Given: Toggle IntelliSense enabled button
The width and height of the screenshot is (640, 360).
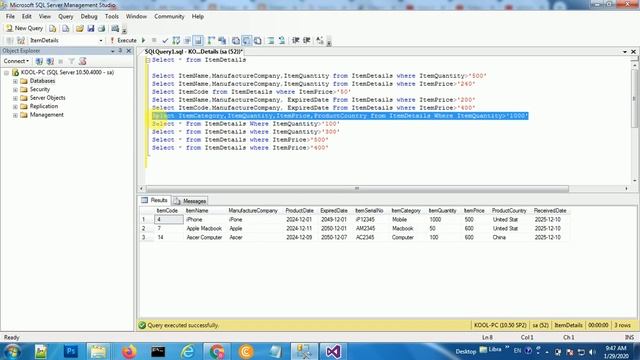Looking at the screenshot, I should [x=198, y=40].
